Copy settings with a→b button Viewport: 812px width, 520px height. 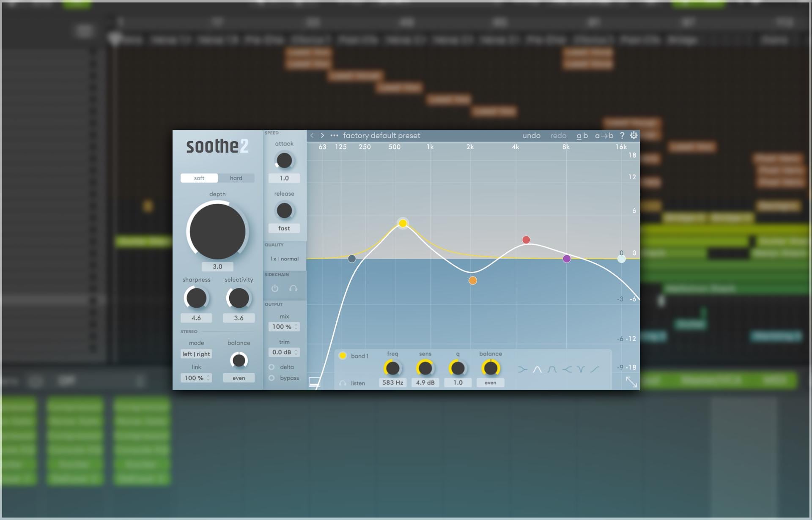coord(604,136)
